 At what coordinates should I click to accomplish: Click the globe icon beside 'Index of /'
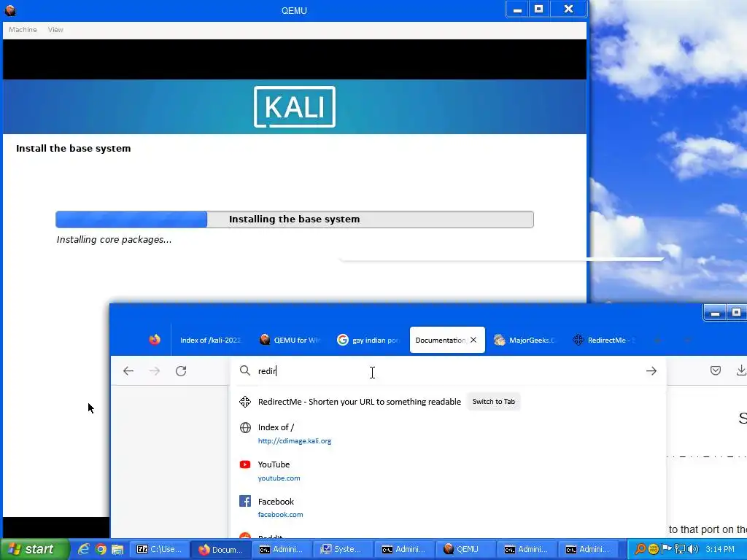[245, 427]
